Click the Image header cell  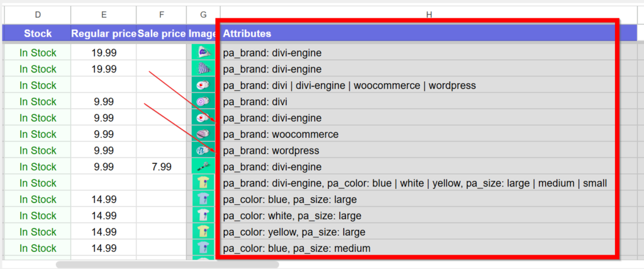[x=203, y=33]
